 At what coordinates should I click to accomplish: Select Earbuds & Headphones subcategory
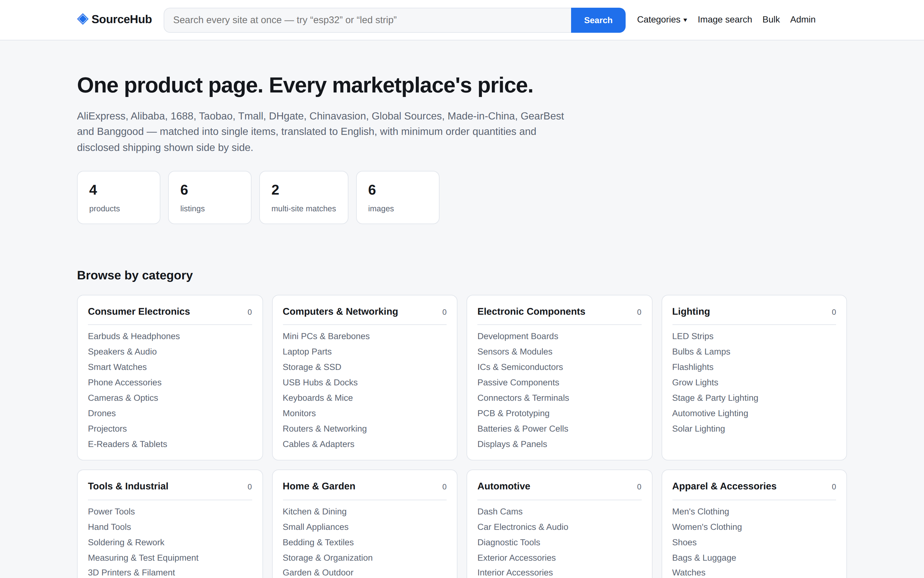pyautogui.click(x=134, y=336)
